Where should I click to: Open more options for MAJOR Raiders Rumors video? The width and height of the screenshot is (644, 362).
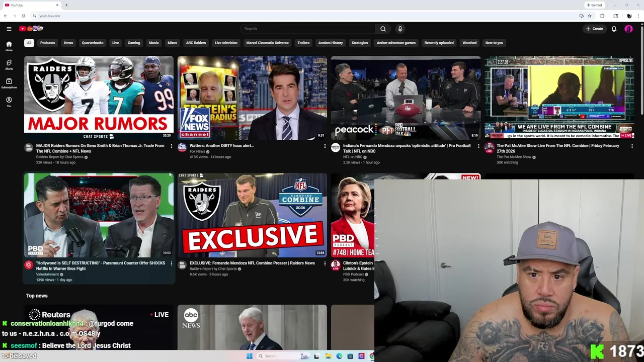[171, 146]
